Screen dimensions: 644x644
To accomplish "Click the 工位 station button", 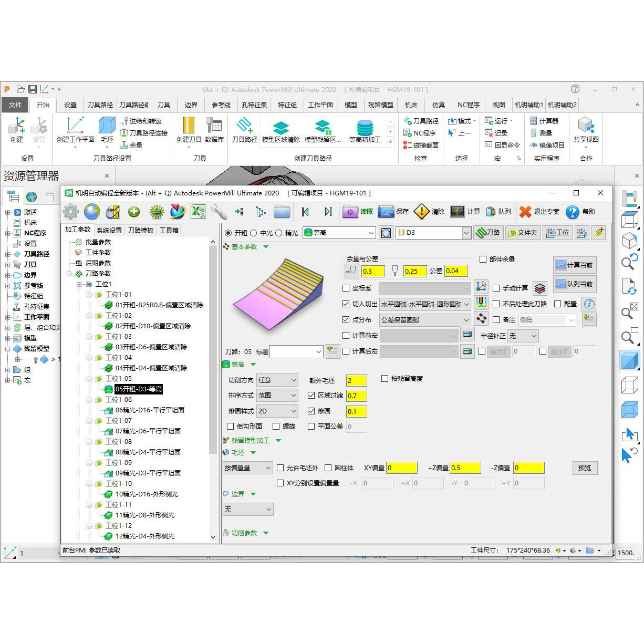I will (557, 233).
